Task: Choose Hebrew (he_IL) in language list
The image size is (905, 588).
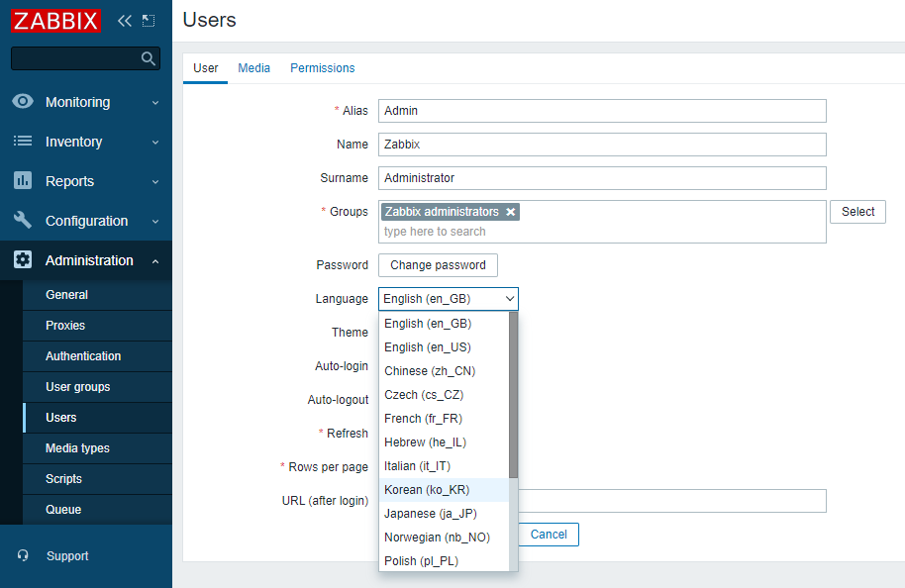Action: (444, 442)
